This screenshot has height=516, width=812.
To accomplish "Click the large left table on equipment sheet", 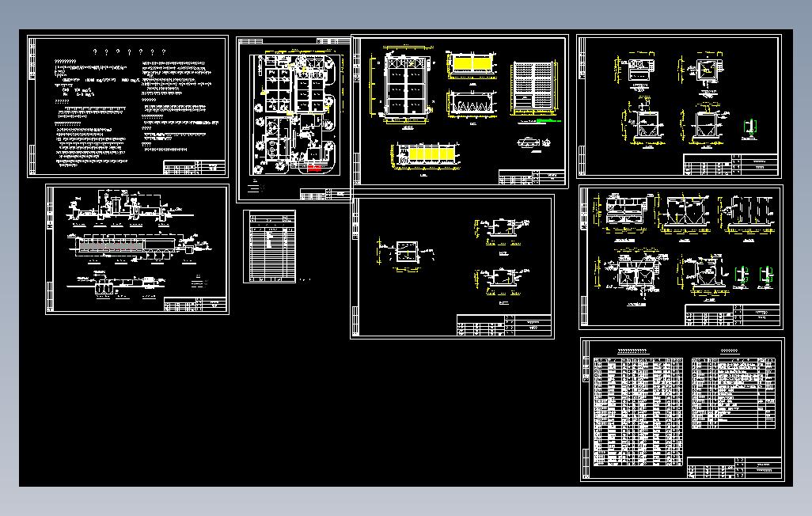I will [637, 412].
